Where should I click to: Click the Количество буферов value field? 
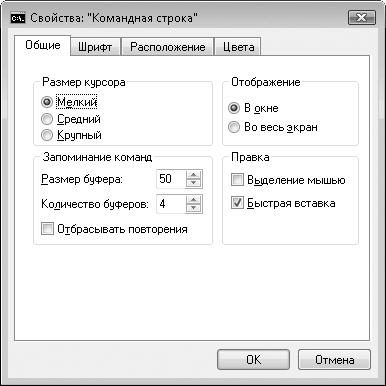171,204
